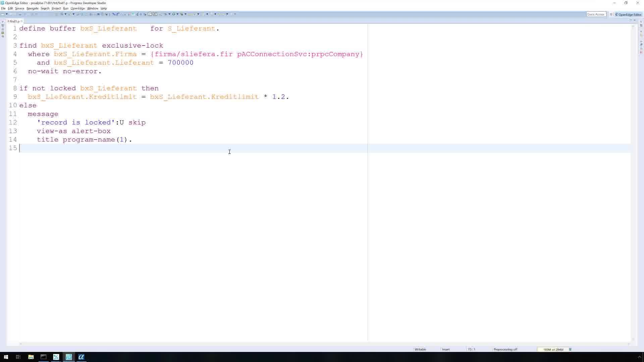Screen dimensions: 644x362
Task: Click 'view-as alert-box' on line 13
Action: coord(74,131)
